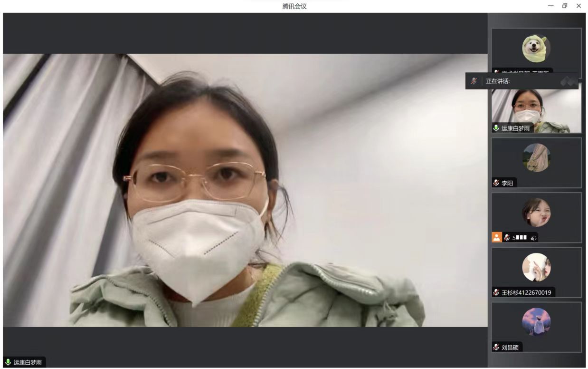The width and height of the screenshot is (588, 369).
Task: Click the muted mic icon beside 刘昌硕
Action: click(496, 347)
